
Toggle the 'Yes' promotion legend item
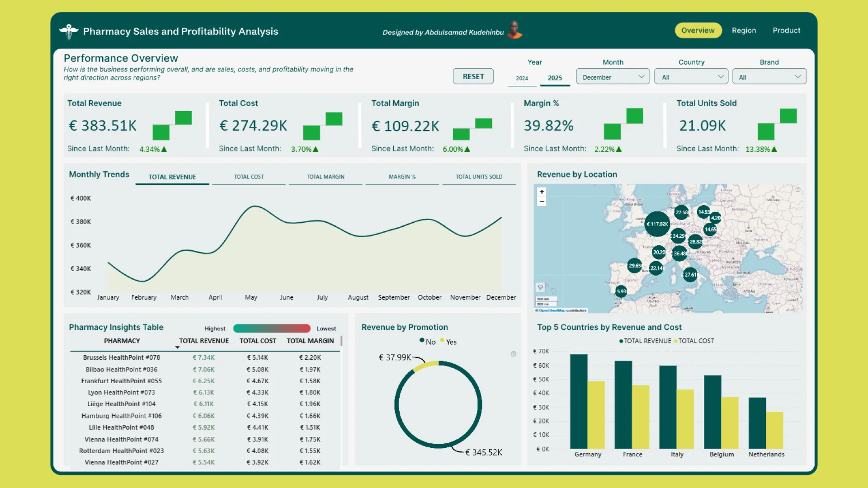point(448,342)
